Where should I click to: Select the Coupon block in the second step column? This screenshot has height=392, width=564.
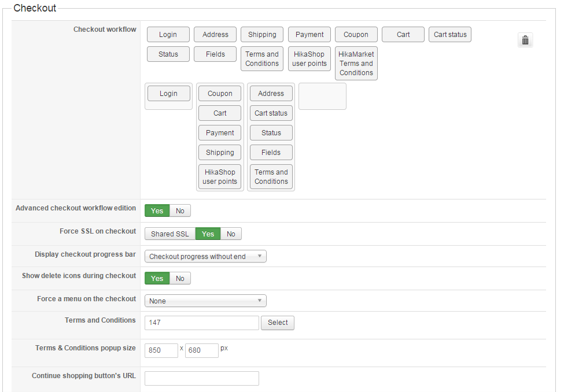220,94
